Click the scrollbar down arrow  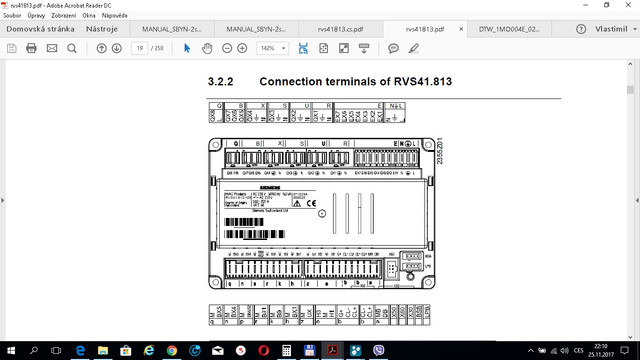[630, 337]
